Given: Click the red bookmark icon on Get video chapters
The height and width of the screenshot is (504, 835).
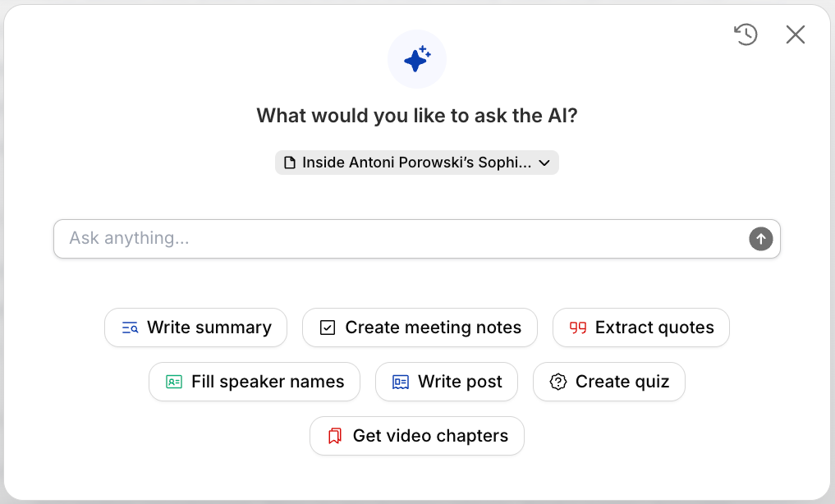Looking at the screenshot, I should (x=333, y=436).
